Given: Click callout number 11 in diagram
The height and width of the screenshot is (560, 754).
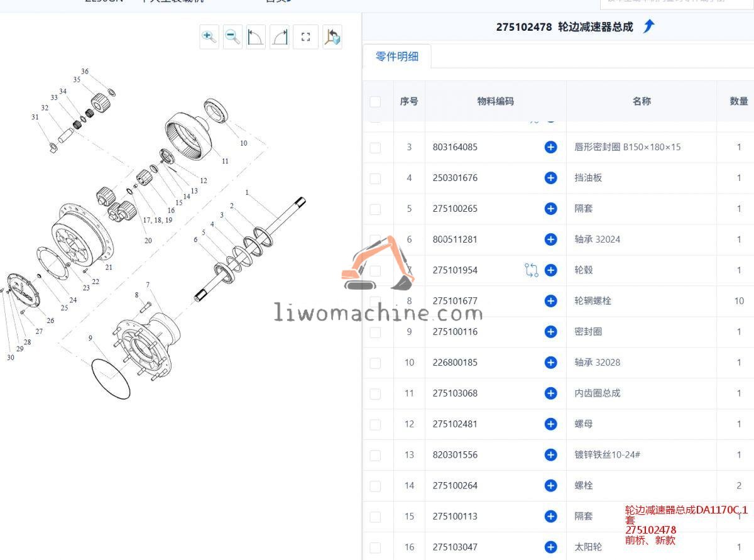Looking at the screenshot, I should pyautogui.click(x=225, y=161).
